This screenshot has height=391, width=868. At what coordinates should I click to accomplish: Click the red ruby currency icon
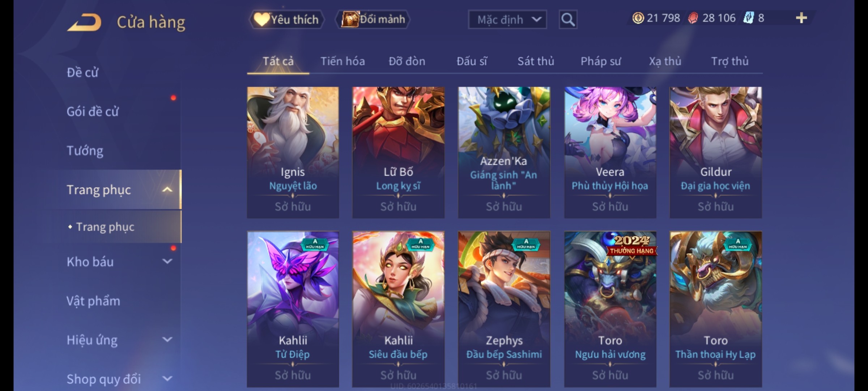[693, 18]
